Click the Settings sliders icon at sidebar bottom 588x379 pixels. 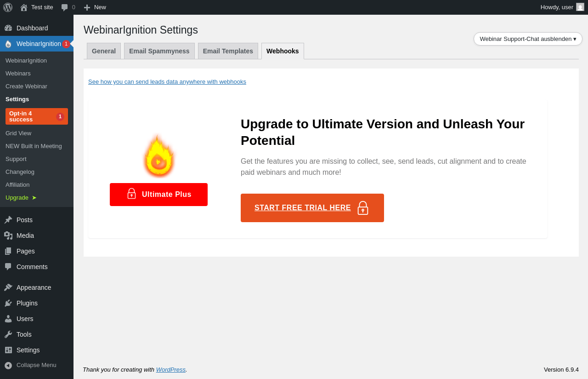(x=8, y=350)
